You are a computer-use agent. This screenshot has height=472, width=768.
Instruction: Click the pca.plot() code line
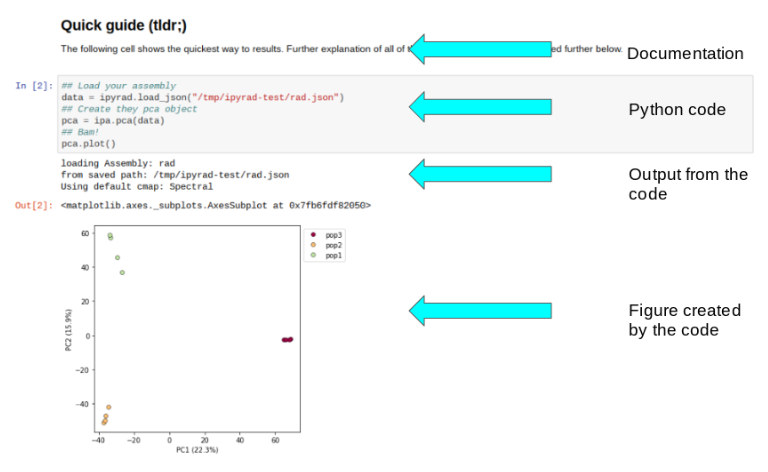(x=89, y=144)
